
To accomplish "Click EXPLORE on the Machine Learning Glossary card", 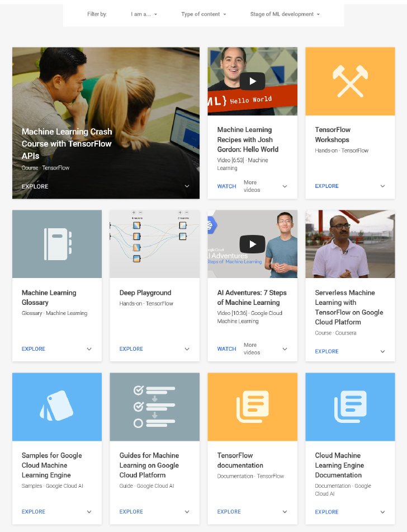I will pos(33,349).
